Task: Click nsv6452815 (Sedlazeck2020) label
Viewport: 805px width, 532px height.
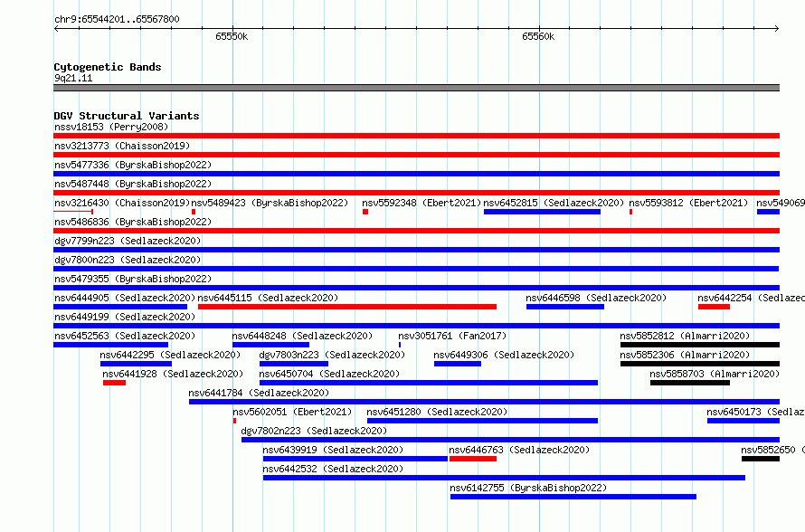Action: pos(554,203)
